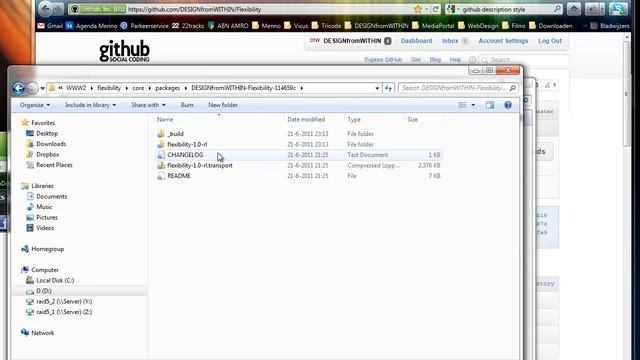Sort by Name column

pos(165,119)
